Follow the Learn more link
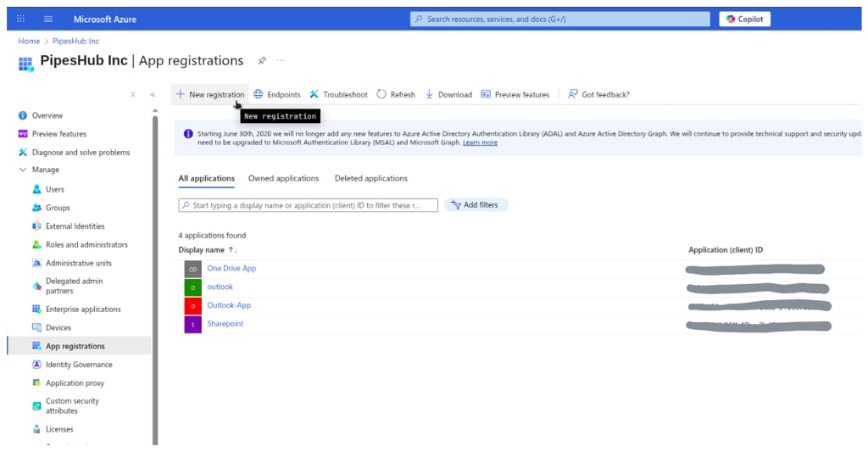This screenshot has width=868, height=452. point(480,143)
